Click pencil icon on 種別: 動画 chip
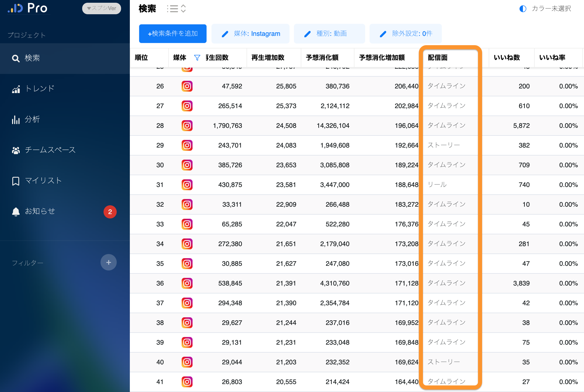This screenshot has height=392, width=584. [x=307, y=34]
